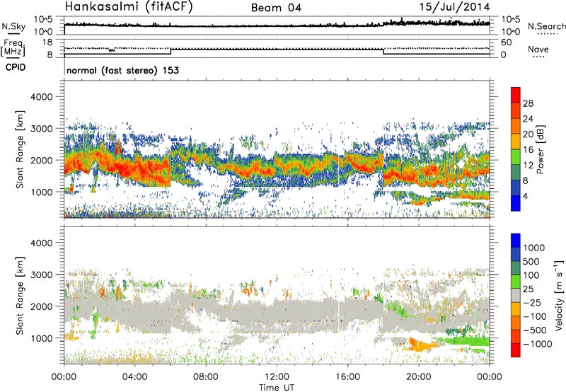566x392 pixels.
Task: Click the "24" label on Power colorbar
Action: (528, 119)
